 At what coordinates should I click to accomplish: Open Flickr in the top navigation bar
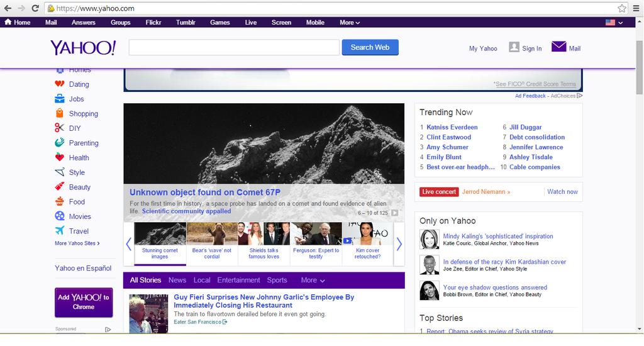pyautogui.click(x=153, y=23)
